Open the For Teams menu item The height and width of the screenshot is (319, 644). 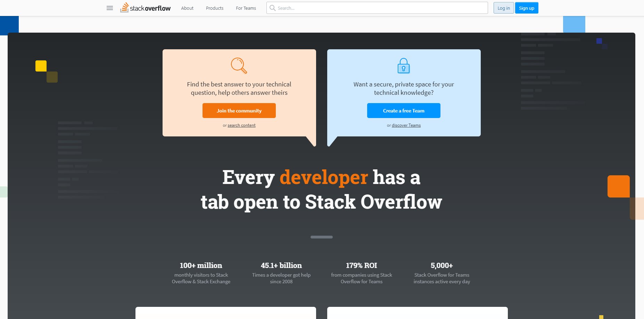coord(246,8)
